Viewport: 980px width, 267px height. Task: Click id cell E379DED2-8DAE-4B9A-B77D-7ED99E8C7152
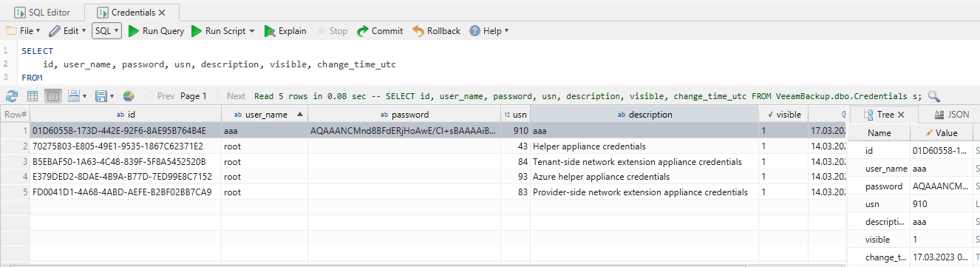(126, 177)
